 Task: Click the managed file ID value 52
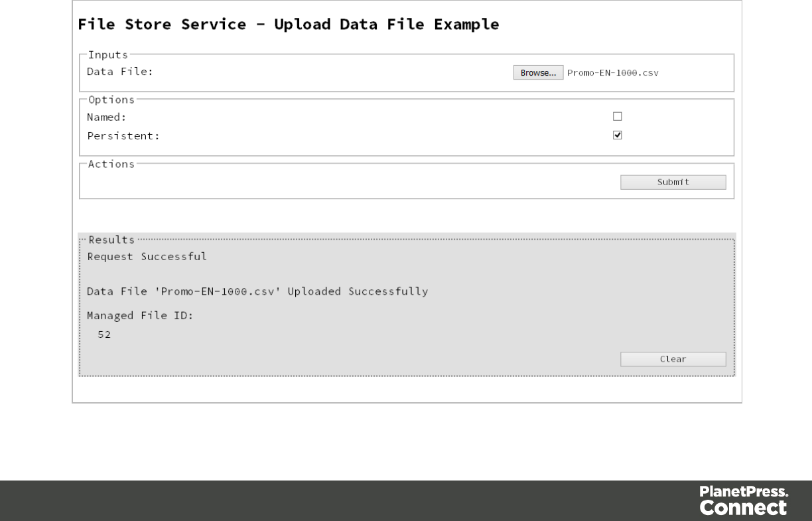104,335
